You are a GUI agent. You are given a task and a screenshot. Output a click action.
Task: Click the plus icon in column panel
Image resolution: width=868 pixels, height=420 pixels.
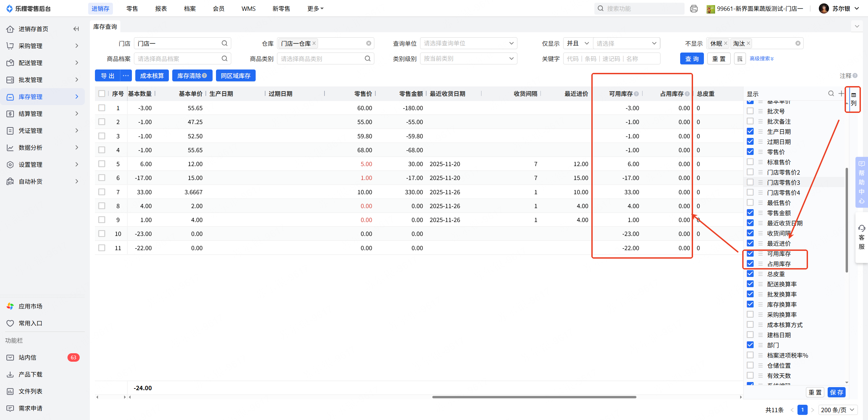click(841, 94)
